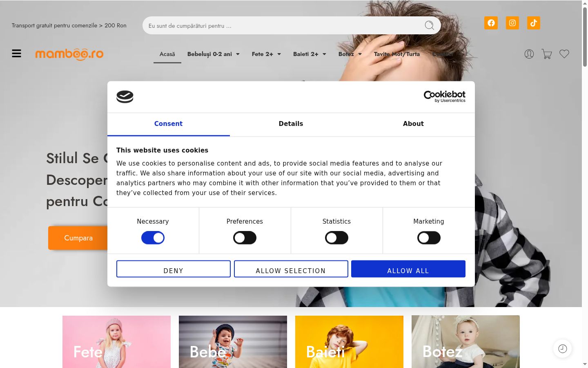Screen dimensions: 588x368
Task: Open the hamburger menu icon
Action: pos(16,54)
